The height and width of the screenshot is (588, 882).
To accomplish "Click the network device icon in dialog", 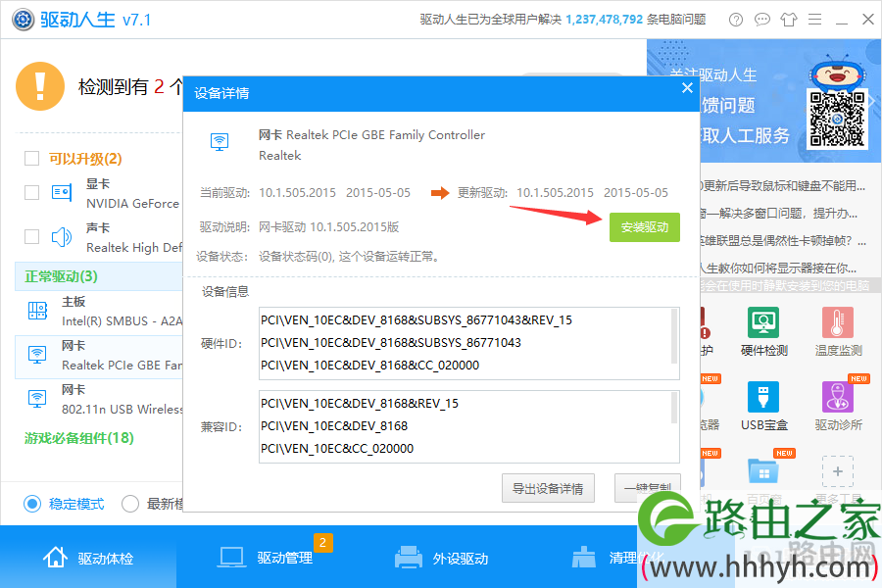I will [220, 142].
